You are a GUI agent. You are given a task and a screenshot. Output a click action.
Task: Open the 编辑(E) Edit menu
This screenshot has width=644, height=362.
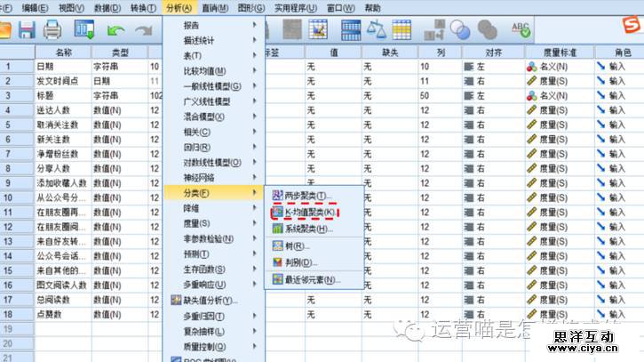(35, 8)
